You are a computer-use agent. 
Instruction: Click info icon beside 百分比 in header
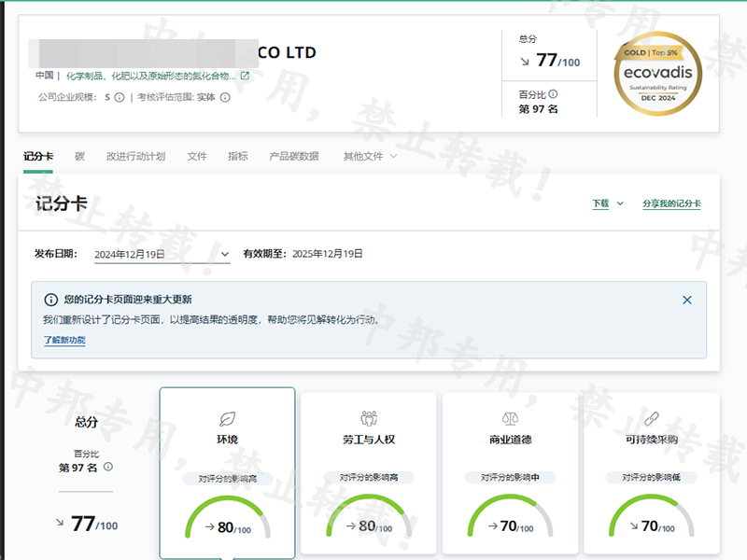[553, 94]
